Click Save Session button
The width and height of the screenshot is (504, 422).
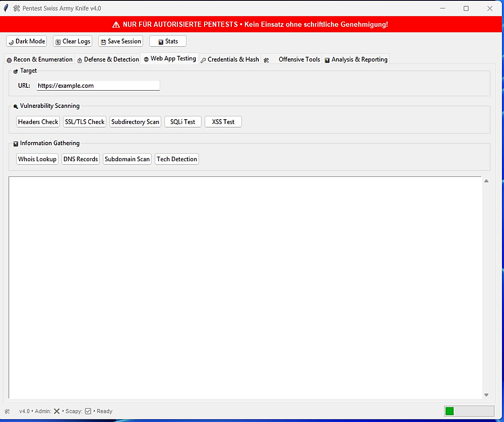[121, 41]
